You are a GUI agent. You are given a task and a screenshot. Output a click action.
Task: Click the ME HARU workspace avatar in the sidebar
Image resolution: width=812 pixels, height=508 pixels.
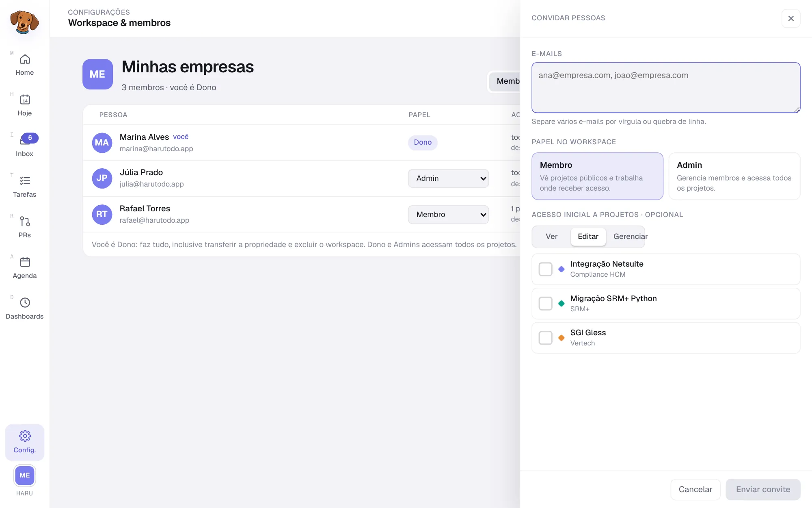tap(25, 475)
